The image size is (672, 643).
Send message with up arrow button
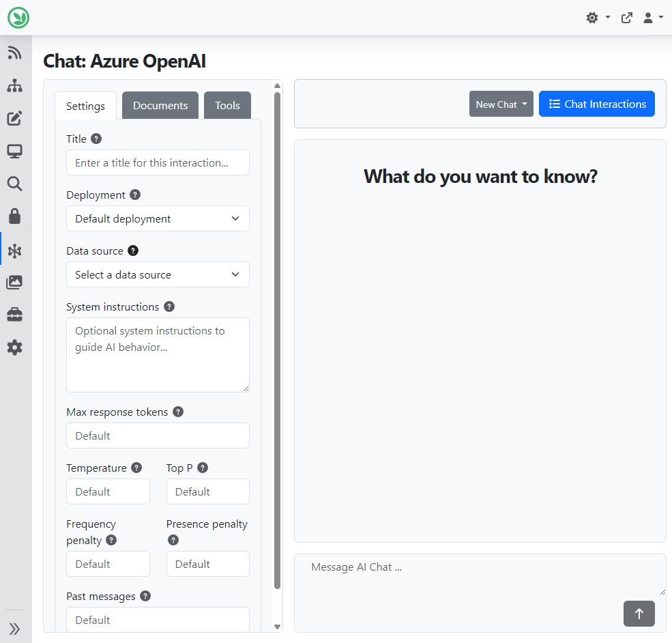coord(639,614)
